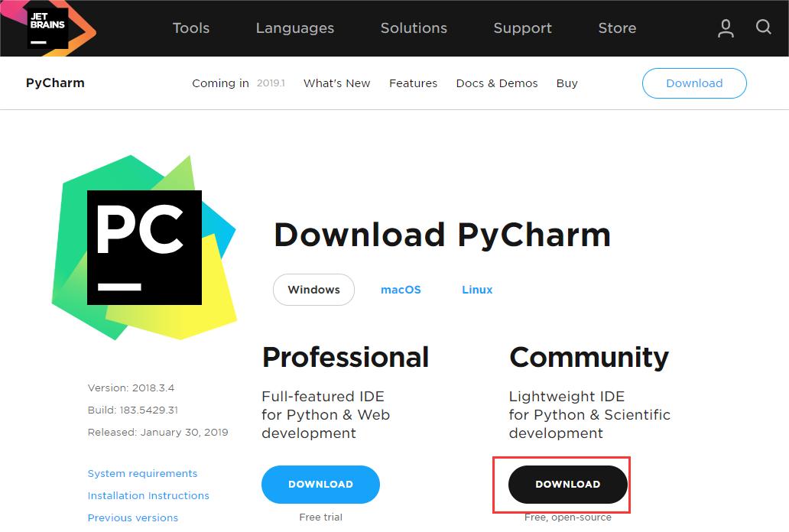Open the Support menu
The image size is (789, 532).
[522, 28]
